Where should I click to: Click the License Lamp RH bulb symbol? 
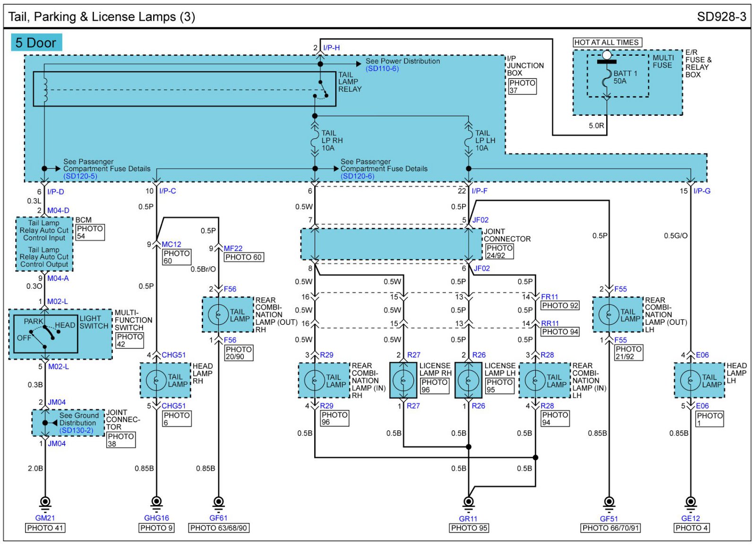point(403,380)
